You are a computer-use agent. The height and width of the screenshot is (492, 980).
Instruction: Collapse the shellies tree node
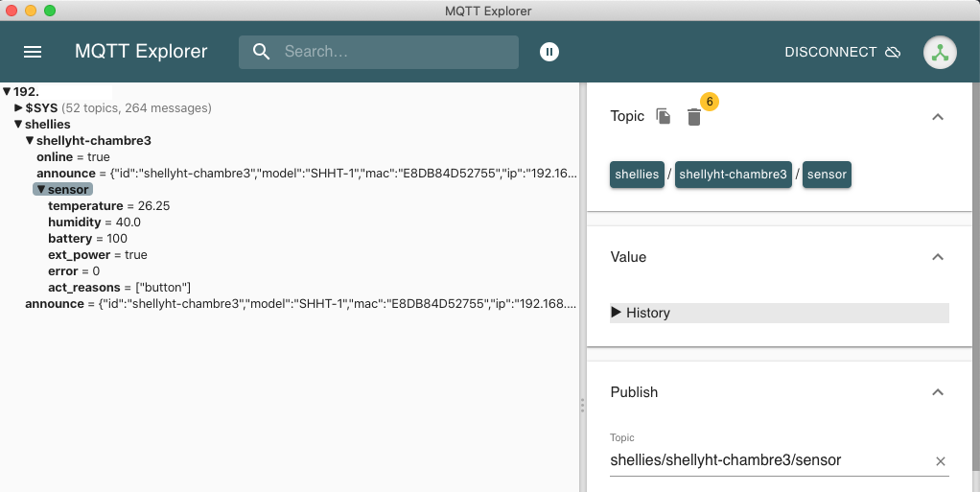18,125
